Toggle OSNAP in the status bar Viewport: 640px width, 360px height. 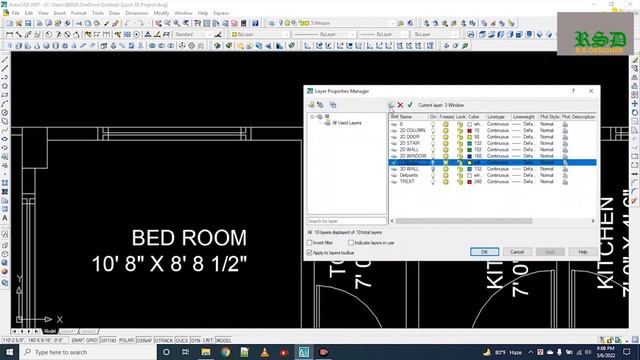point(144,340)
